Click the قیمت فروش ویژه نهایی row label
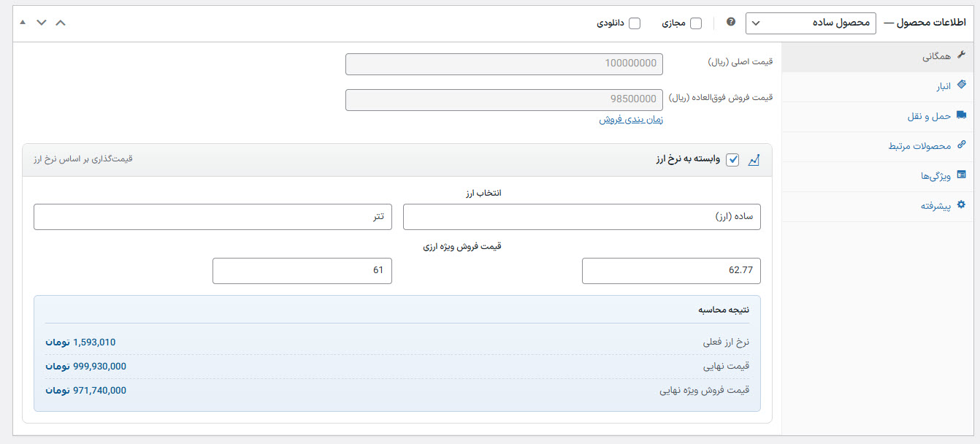The height and width of the screenshot is (444, 980). [x=705, y=391]
